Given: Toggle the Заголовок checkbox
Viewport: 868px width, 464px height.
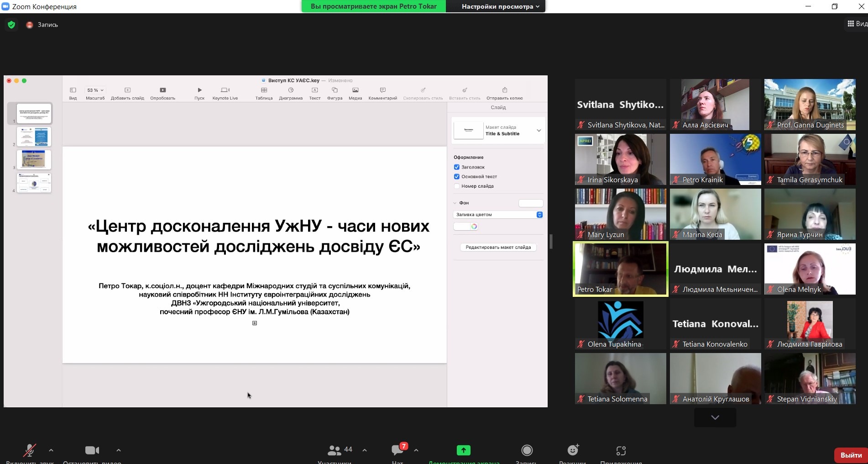Looking at the screenshot, I should coord(456,167).
